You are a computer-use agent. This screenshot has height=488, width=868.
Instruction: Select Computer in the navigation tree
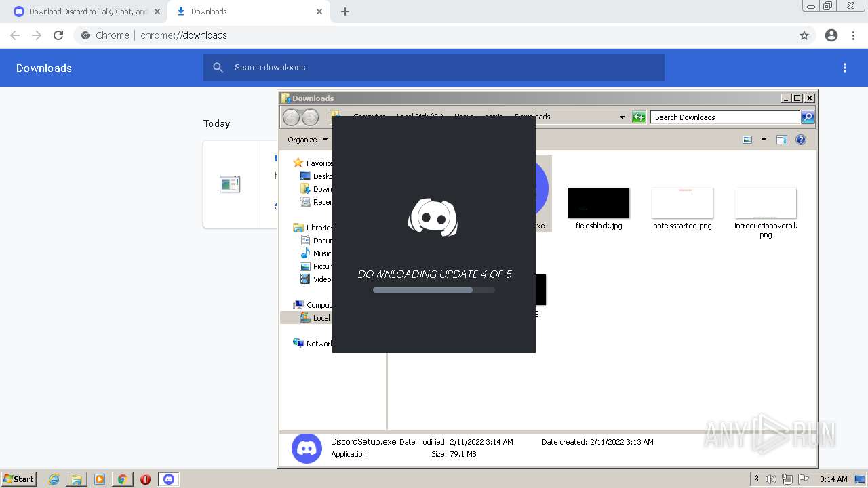pyautogui.click(x=313, y=305)
